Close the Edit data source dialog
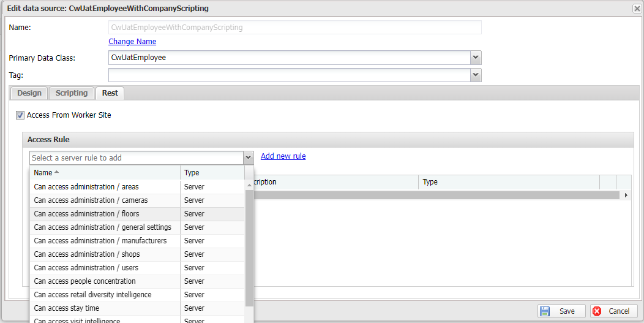644x323 pixels. point(637,9)
